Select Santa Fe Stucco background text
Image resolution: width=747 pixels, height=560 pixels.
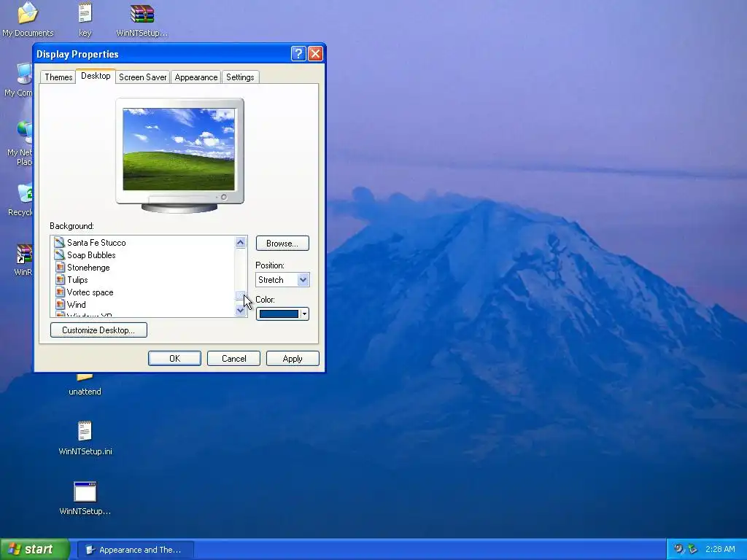point(96,242)
